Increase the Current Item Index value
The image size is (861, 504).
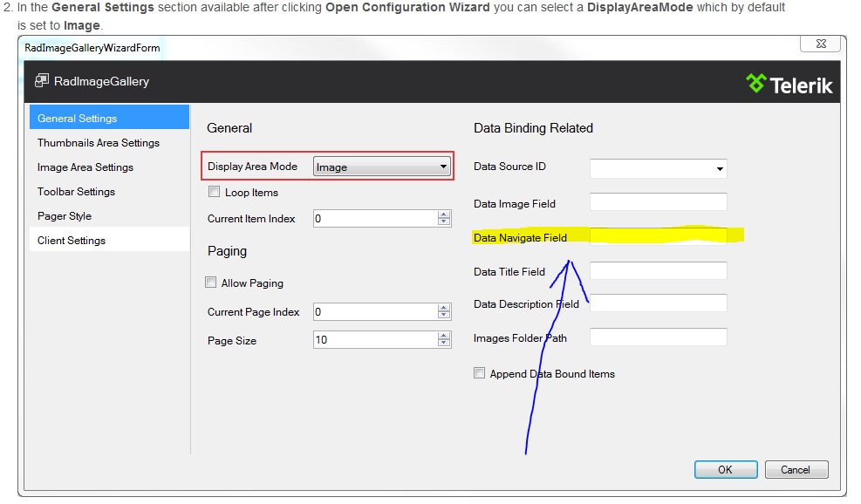[444, 215]
